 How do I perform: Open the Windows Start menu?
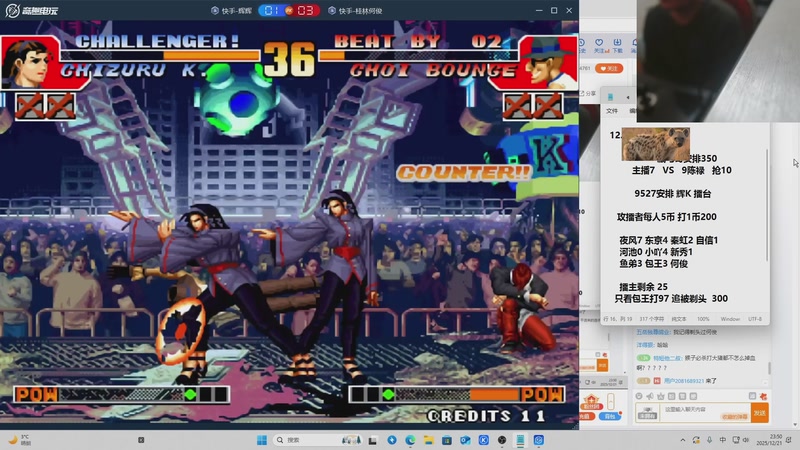(262, 440)
